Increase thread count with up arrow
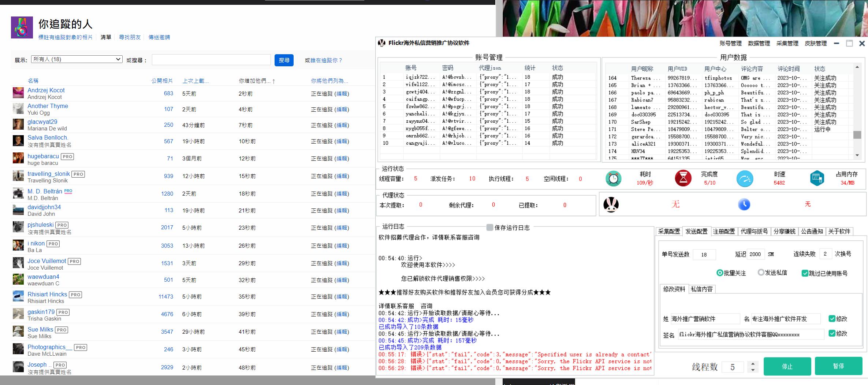868x385 pixels. 753,364
